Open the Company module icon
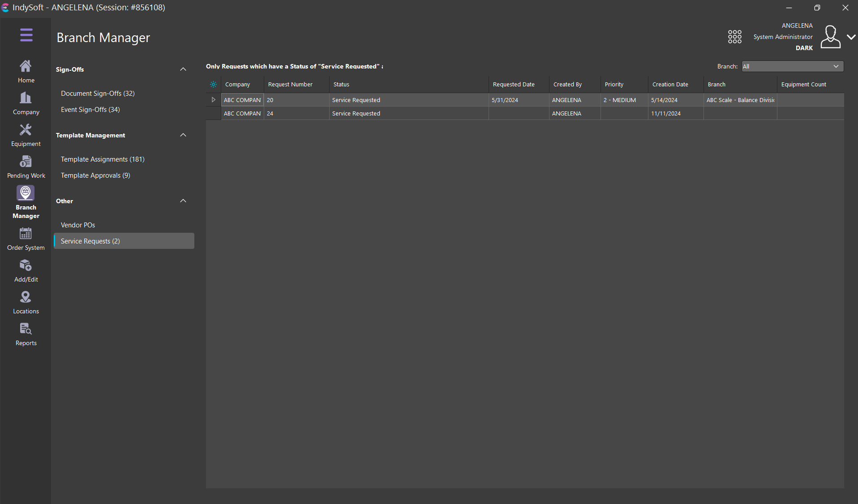858x504 pixels. point(26,103)
